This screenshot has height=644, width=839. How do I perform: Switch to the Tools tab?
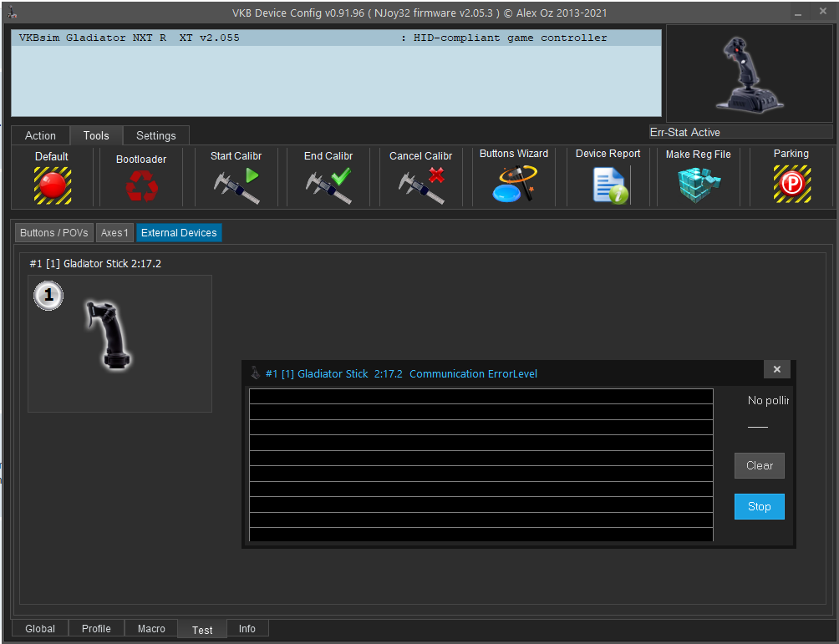click(x=96, y=136)
